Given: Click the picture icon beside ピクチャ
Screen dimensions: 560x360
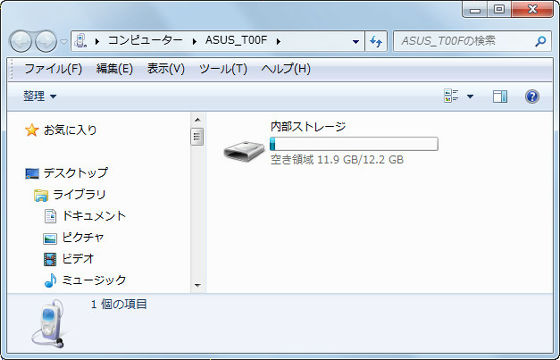Looking at the screenshot, I should click(50, 238).
